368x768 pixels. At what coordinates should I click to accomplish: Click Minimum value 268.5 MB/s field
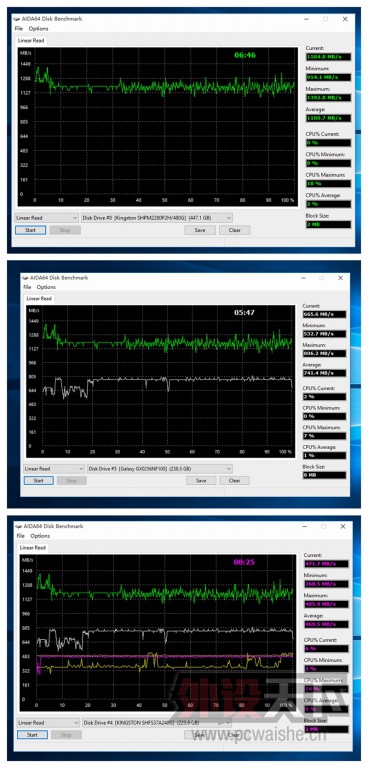tap(326, 584)
